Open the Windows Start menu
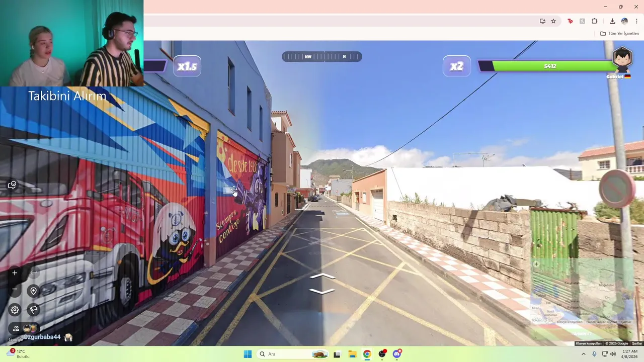This screenshot has width=644, height=362. click(248, 354)
